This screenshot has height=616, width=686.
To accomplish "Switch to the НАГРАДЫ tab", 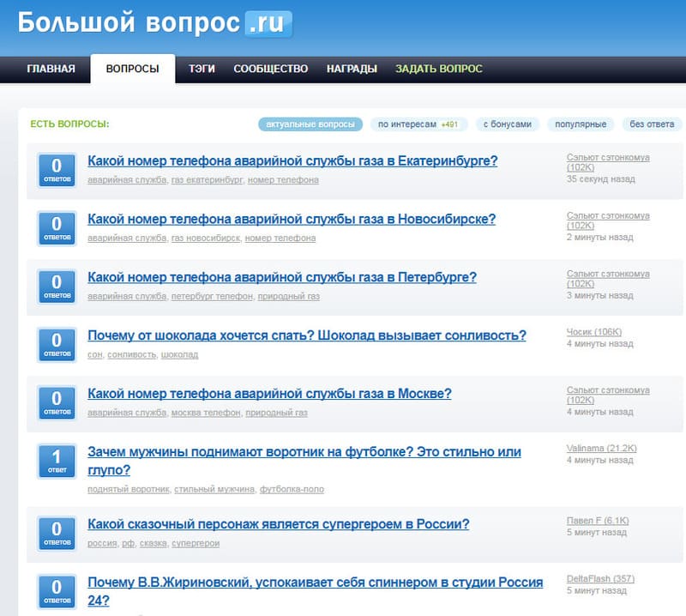I will click(352, 69).
